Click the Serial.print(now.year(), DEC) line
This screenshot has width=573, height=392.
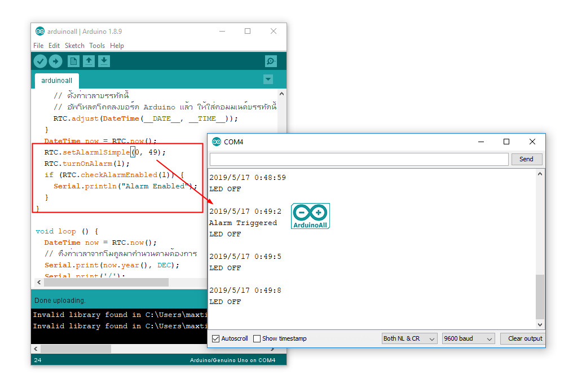point(112,265)
